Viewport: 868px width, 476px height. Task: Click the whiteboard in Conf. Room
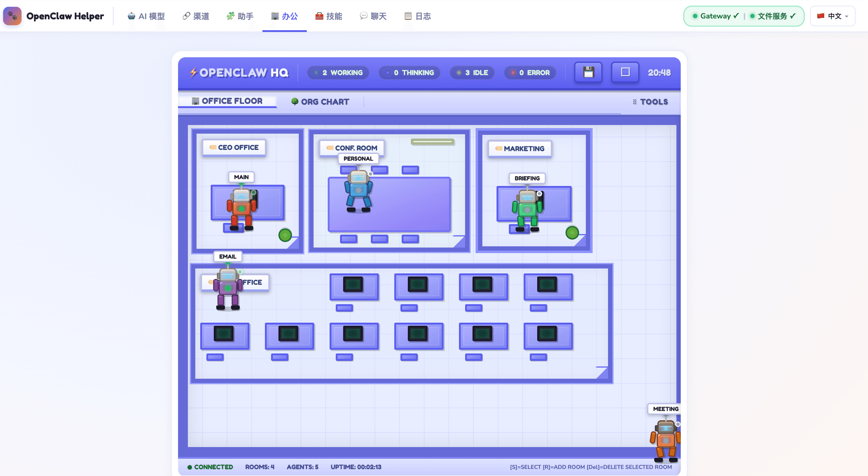pos(432,142)
